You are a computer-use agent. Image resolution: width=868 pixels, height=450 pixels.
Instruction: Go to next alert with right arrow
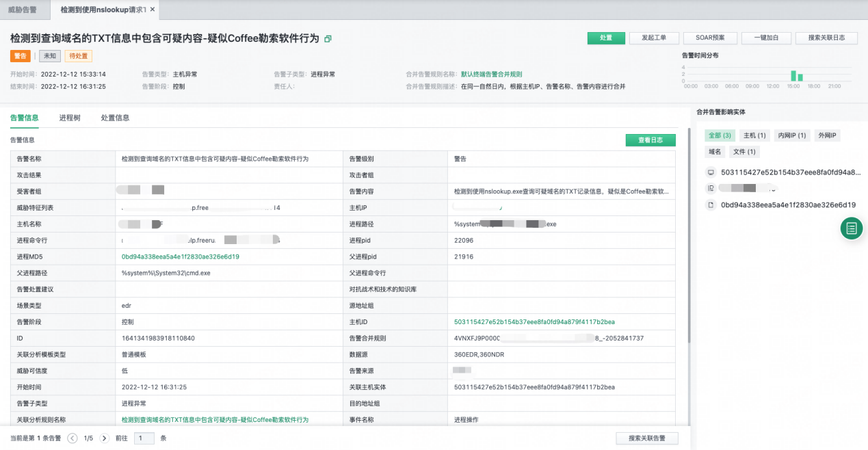point(104,438)
